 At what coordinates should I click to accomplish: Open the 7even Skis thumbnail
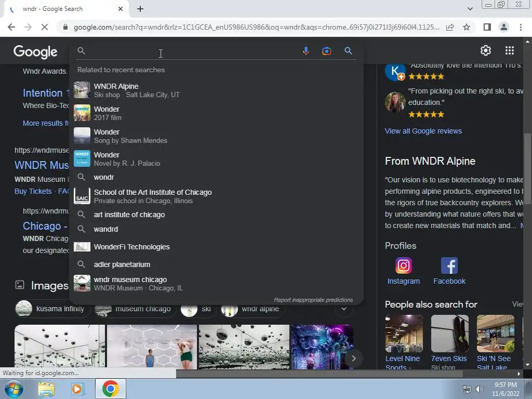click(x=450, y=334)
